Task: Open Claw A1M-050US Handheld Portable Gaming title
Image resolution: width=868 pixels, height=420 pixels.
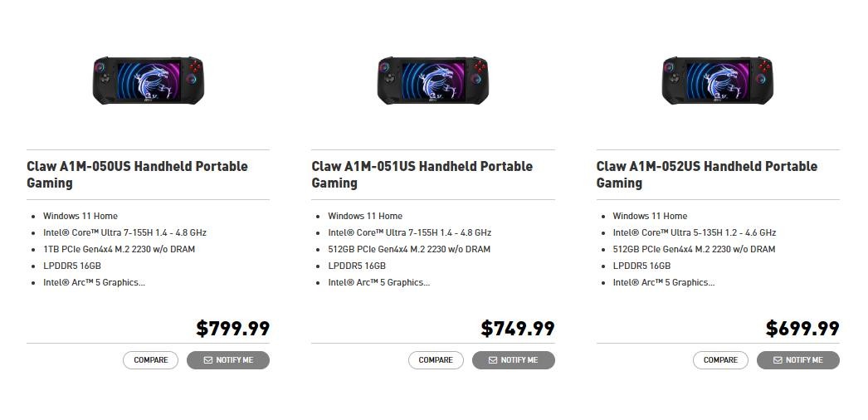Action: coord(137,174)
